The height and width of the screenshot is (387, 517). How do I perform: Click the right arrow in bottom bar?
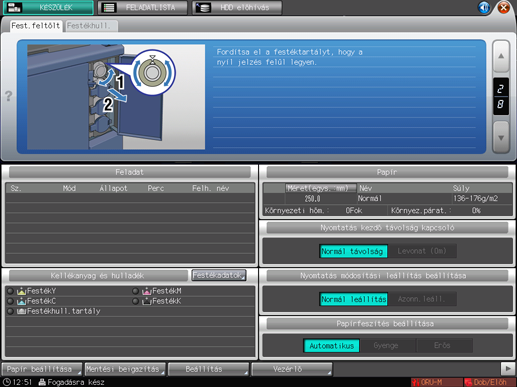(x=508, y=369)
